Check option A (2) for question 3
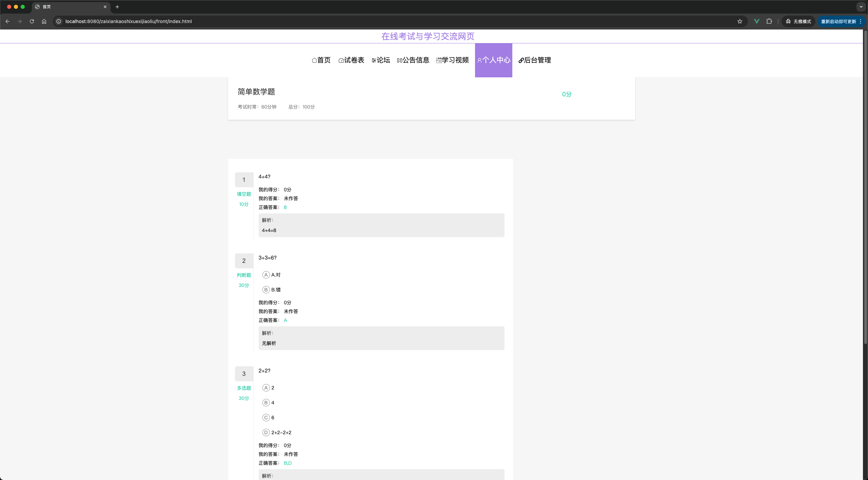The image size is (868, 480). (x=268, y=388)
